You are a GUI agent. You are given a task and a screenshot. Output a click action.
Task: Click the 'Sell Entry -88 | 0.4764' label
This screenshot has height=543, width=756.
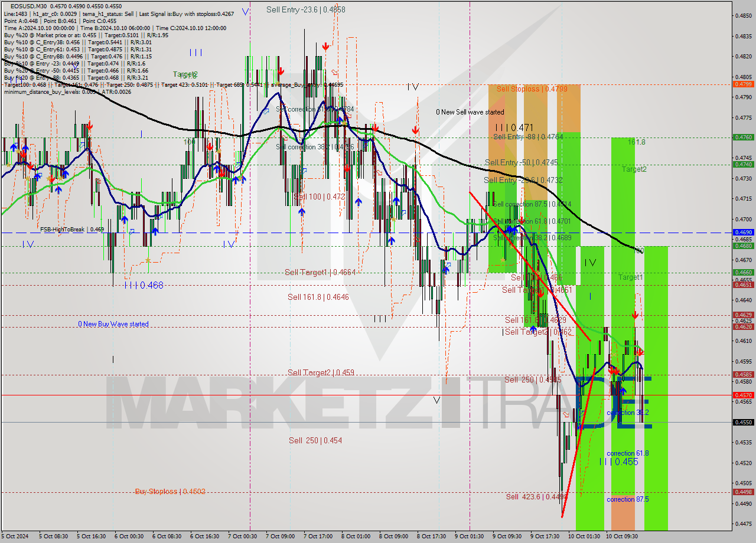[528, 136]
